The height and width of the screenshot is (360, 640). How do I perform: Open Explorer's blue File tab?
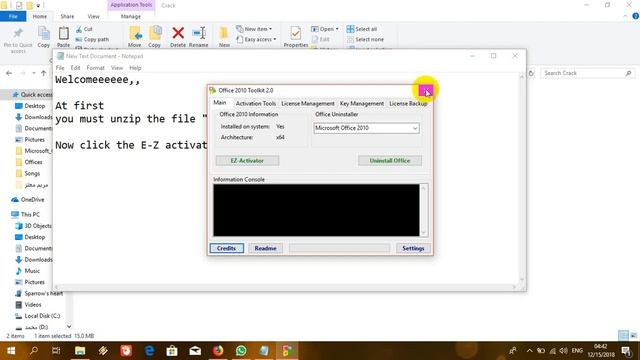[x=13, y=16]
